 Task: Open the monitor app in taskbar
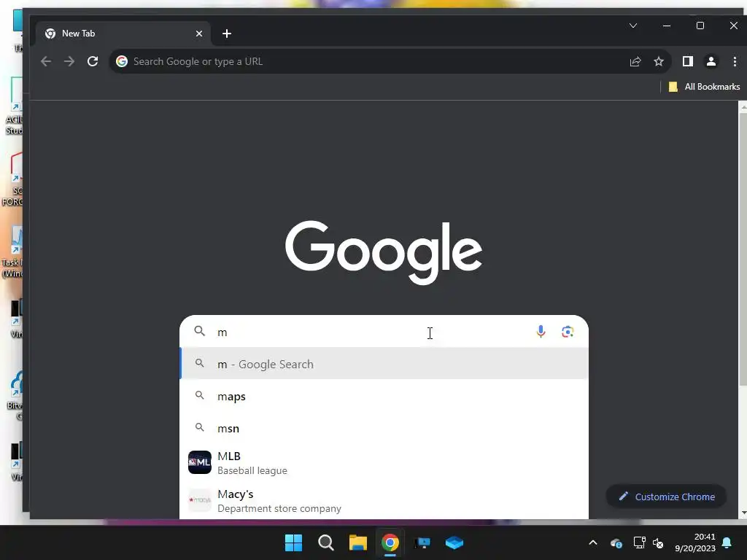(x=422, y=542)
